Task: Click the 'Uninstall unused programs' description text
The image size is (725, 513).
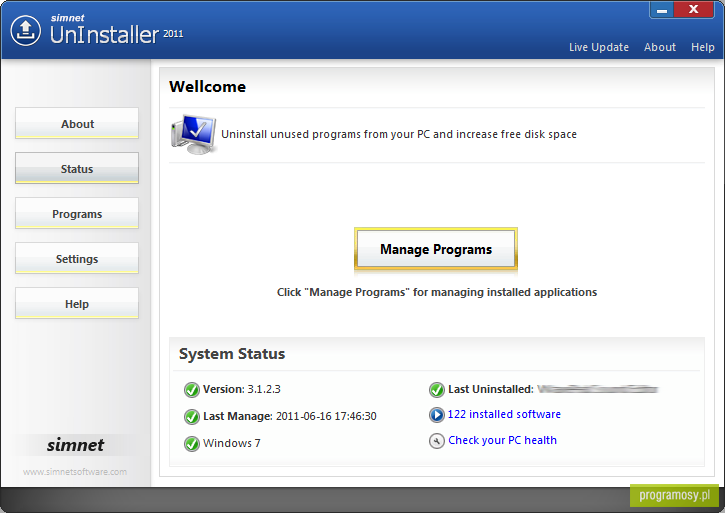Action: [399, 134]
